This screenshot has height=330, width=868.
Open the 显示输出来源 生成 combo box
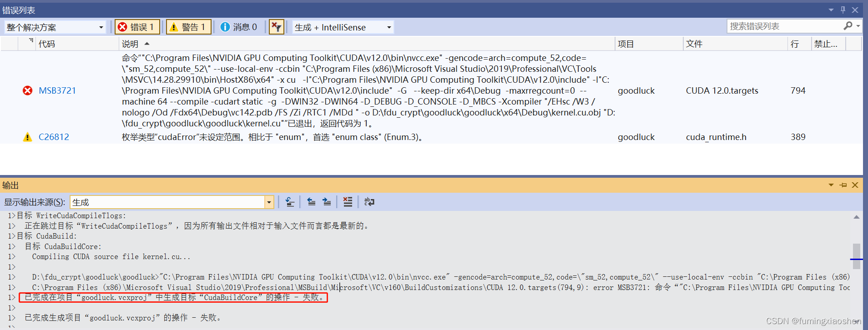pos(172,202)
